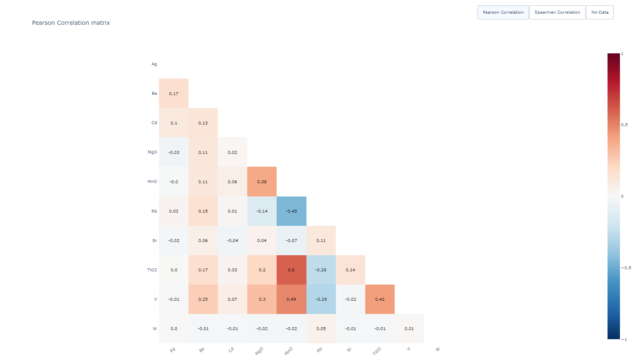Click the V–TiO2 cell showing 0.42
The image size is (639, 364).
click(x=380, y=299)
